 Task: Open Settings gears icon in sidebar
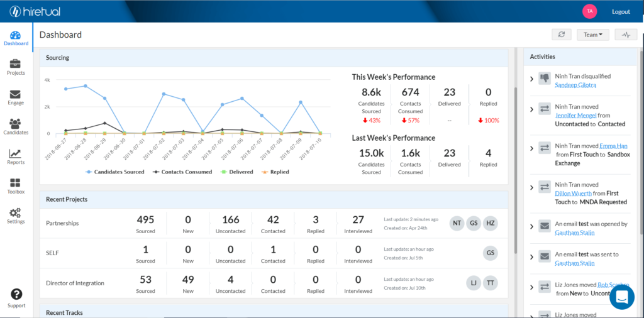16,212
